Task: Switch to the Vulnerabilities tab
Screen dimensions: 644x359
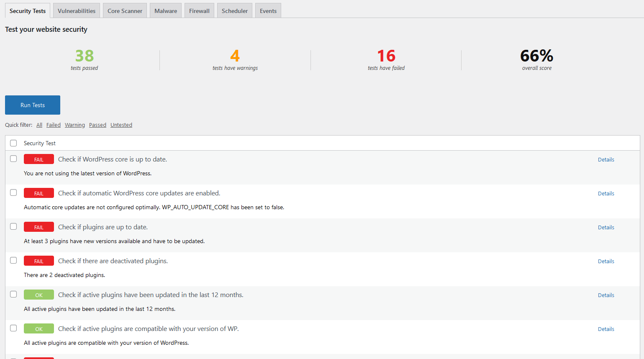Action: point(77,11)
